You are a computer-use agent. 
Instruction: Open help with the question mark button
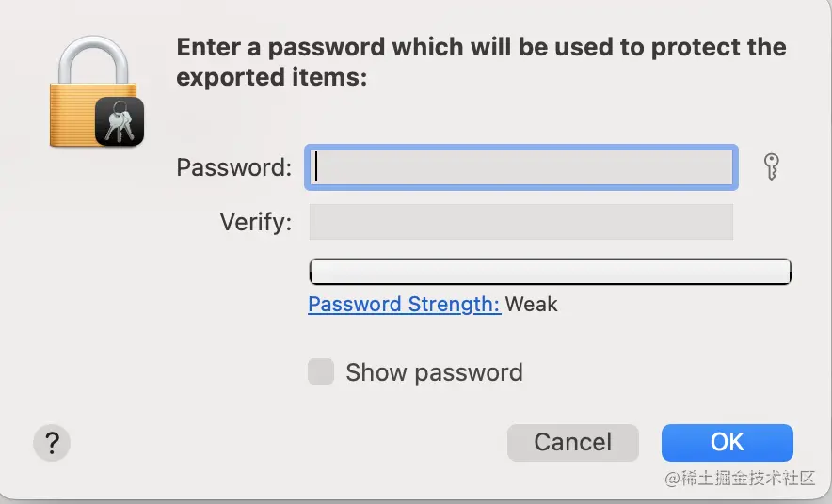[52, 443]
